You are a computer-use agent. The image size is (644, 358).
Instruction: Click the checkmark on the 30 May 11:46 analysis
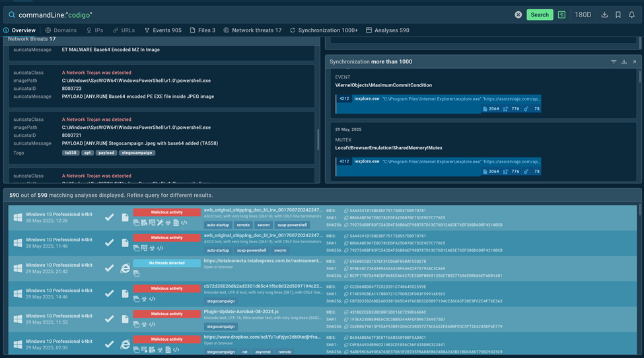coord(109,242)
